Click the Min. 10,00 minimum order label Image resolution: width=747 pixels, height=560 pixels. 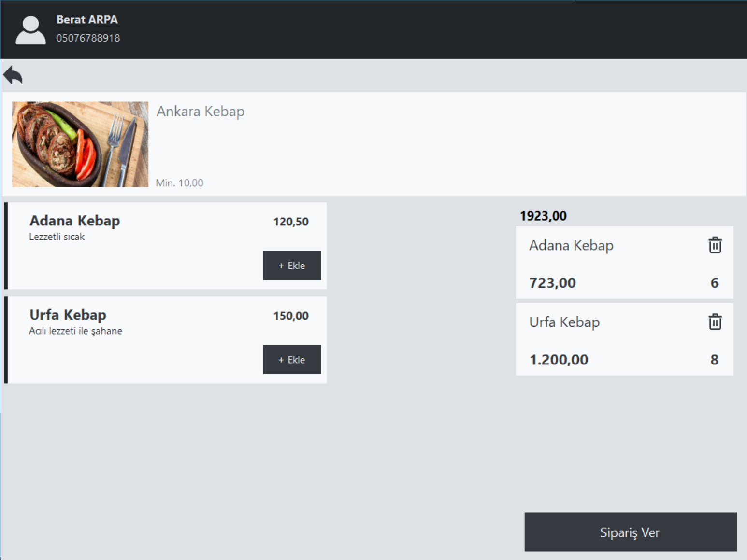[x=179, y=183]
